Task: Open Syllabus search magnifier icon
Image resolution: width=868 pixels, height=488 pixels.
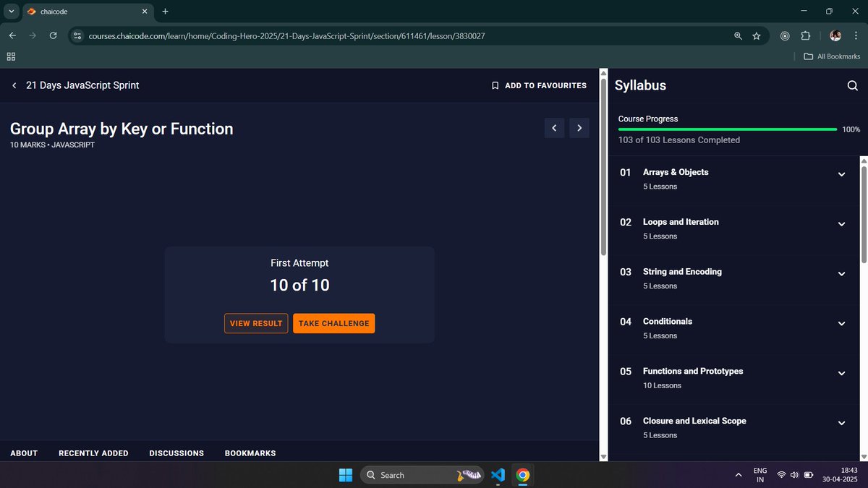Action: point(852,85)
